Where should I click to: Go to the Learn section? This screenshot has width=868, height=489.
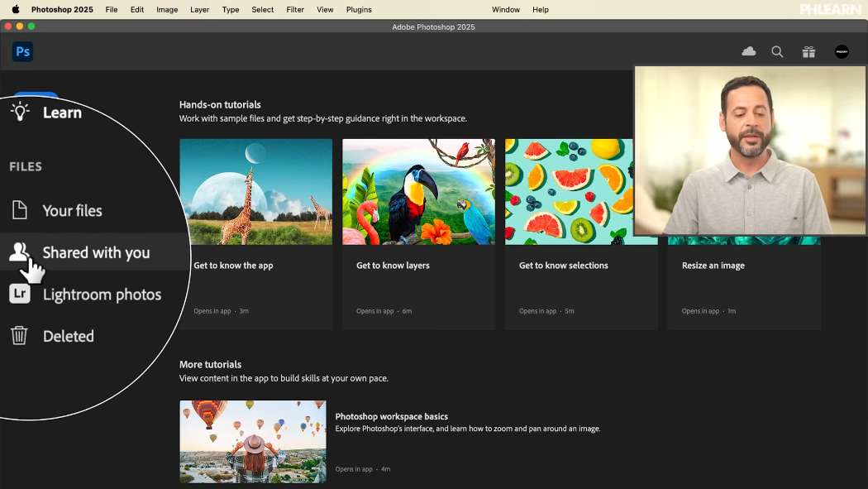[x=62, y=113]
